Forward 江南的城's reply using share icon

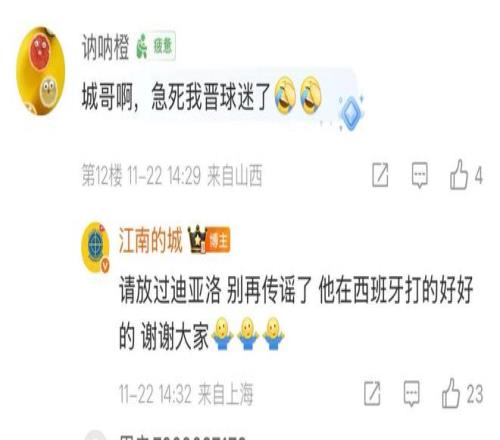[x=372, y=393]
